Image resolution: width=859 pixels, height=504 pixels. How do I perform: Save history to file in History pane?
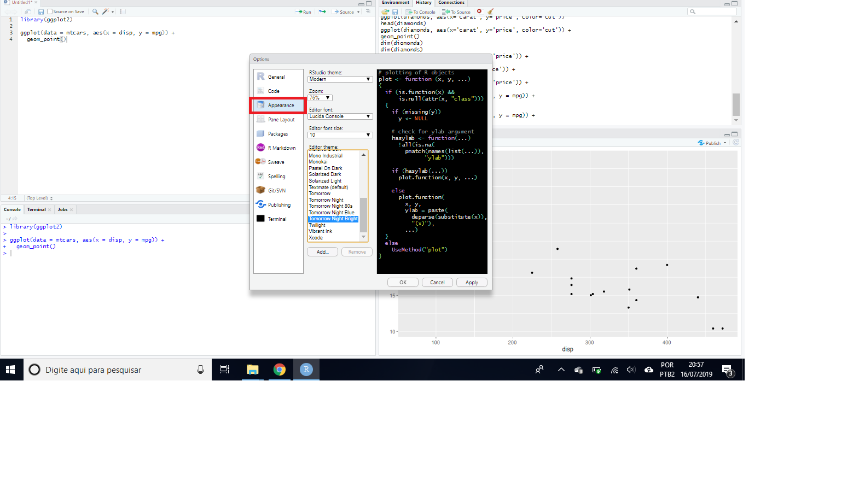[x=395, y=11]
